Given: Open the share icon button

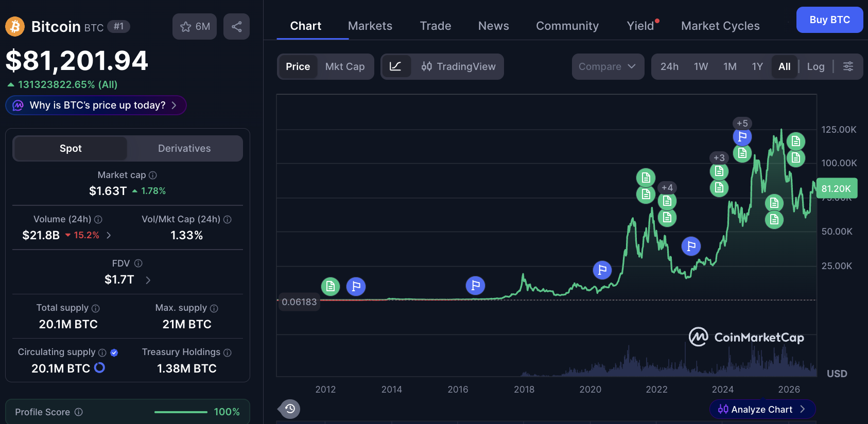Looking at the screenshot, I should (237, 27).
